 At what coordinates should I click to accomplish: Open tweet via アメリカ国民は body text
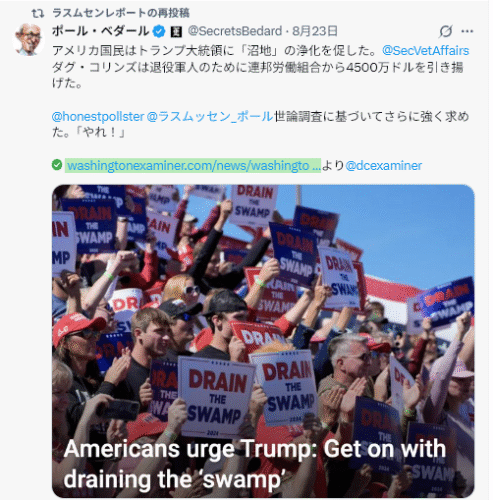pyautogui.click(x=261, y=67)
